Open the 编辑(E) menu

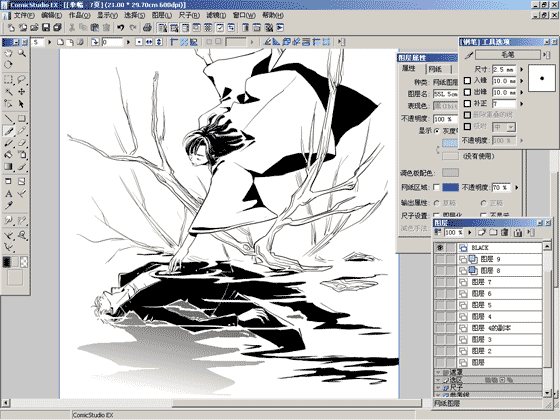51,15
